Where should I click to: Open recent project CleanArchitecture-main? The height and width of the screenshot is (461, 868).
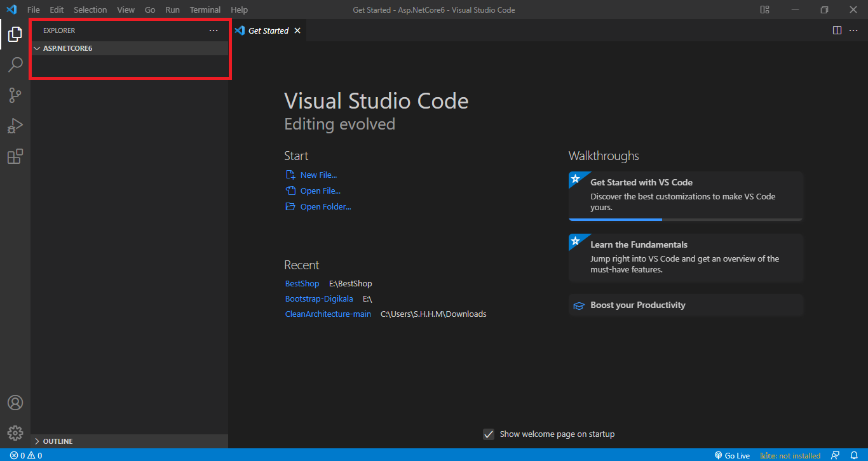click(328, 314)
